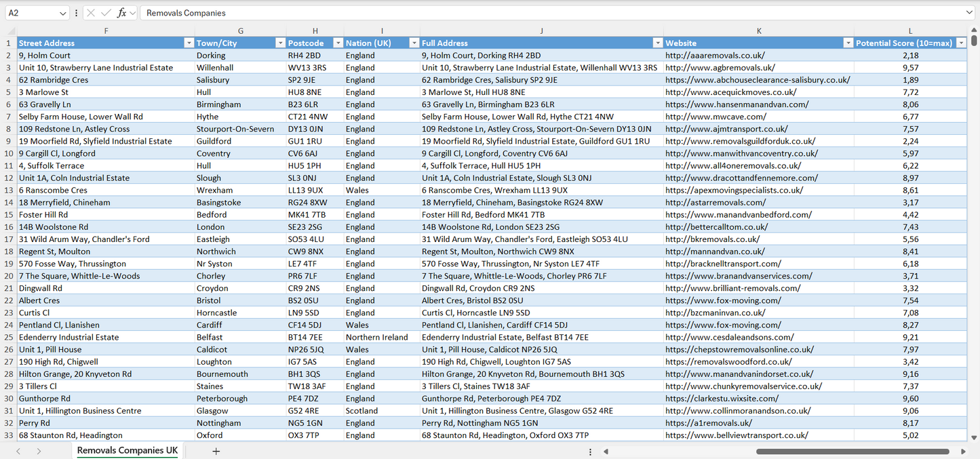980x459 pixels.
Task: Confirm entry with the check mark icon
Action: pyautogui.click(x=106, y=12)
